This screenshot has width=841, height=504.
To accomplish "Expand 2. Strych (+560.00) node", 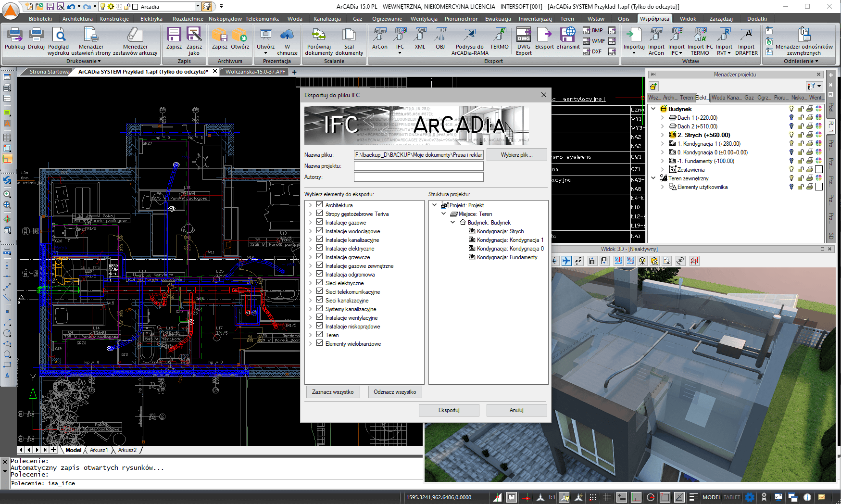I will (x=663, y=135).
